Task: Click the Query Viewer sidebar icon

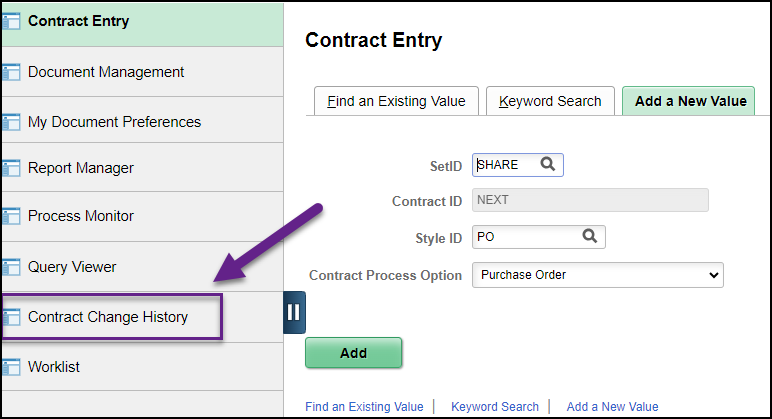Action: (11, 267)
